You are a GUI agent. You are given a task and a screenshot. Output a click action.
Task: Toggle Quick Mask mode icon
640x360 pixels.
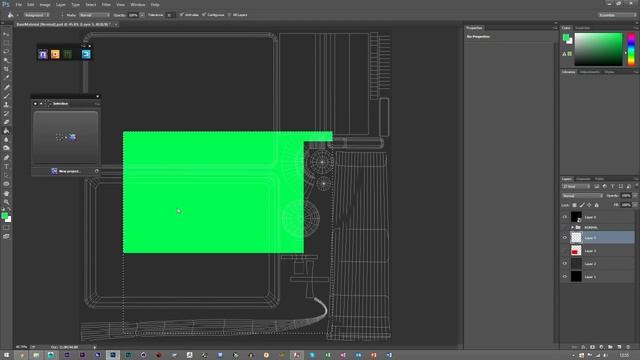coord(6,228)
